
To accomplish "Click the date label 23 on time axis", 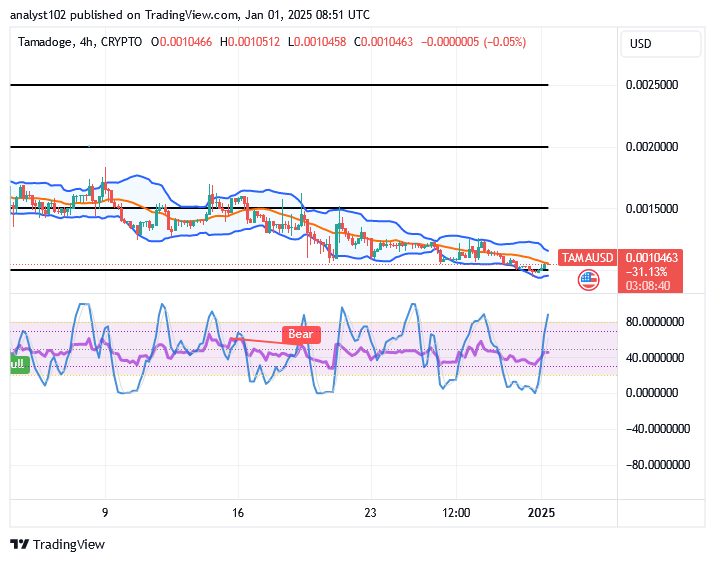I will tap(370, 513).
